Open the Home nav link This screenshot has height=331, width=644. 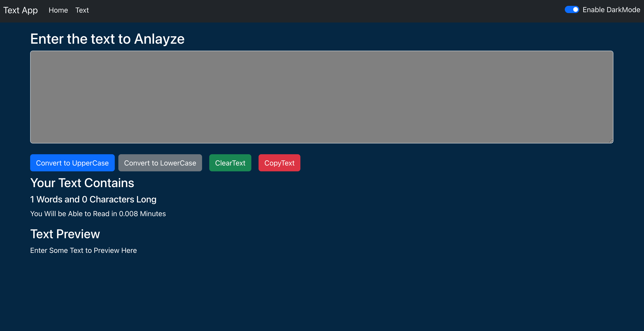tap(58, 10)
